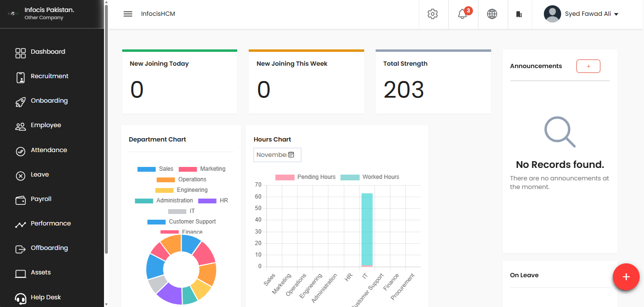Click the Onboarding rocket icon

[x=21, y=101]
